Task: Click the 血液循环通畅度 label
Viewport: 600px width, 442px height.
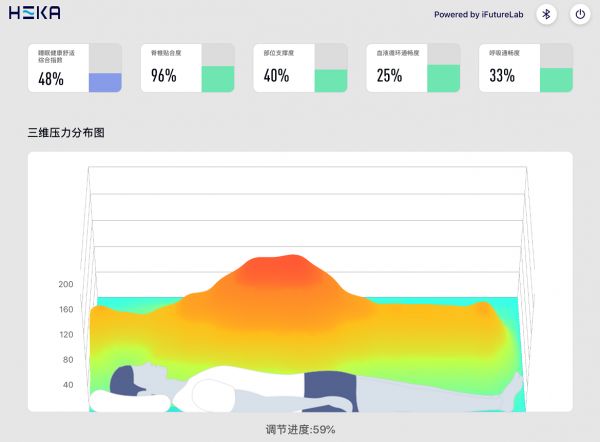Action: click(x=395, y=55)
